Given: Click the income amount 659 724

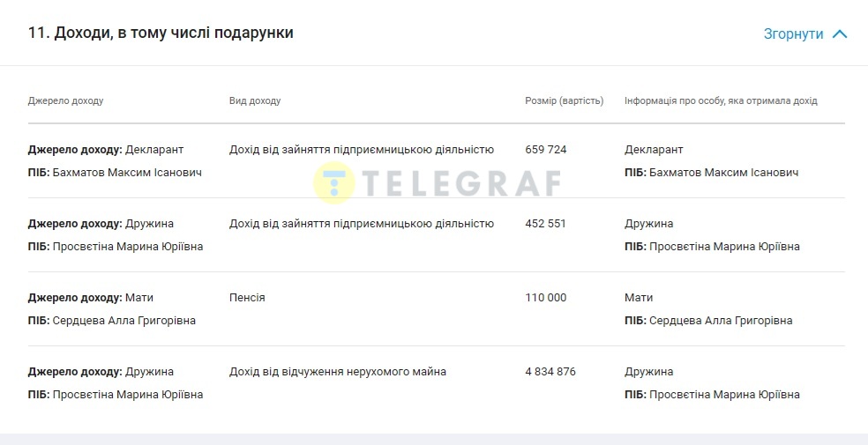Looking at the screenshot, I should click(546, 150).
